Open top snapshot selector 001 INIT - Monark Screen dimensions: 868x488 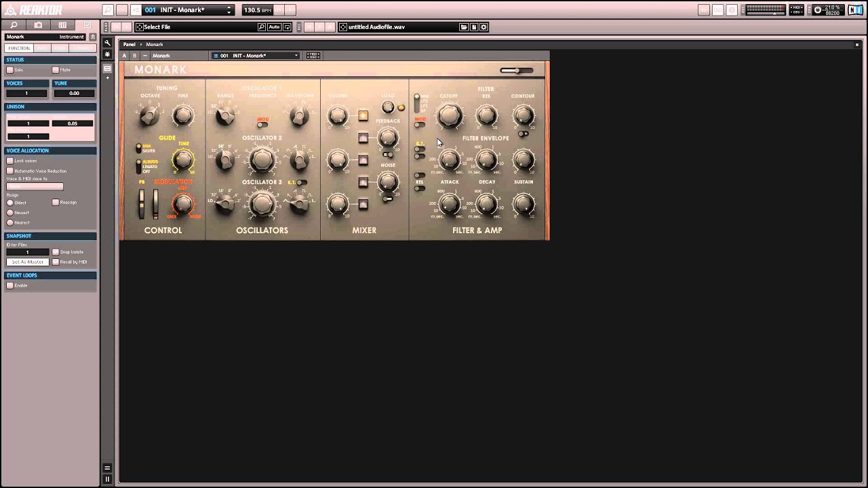(188, 10)
